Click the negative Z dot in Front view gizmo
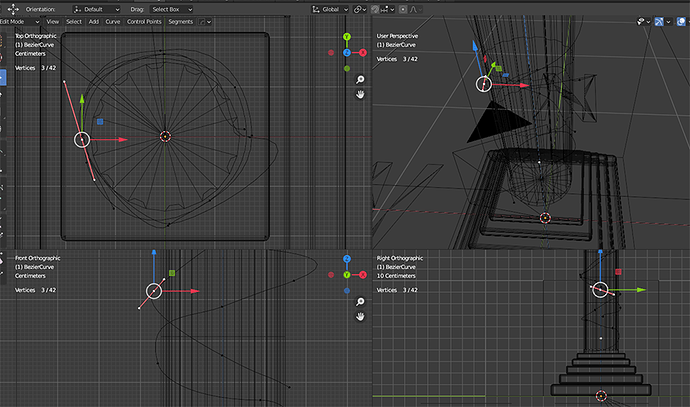 [347, 290]
